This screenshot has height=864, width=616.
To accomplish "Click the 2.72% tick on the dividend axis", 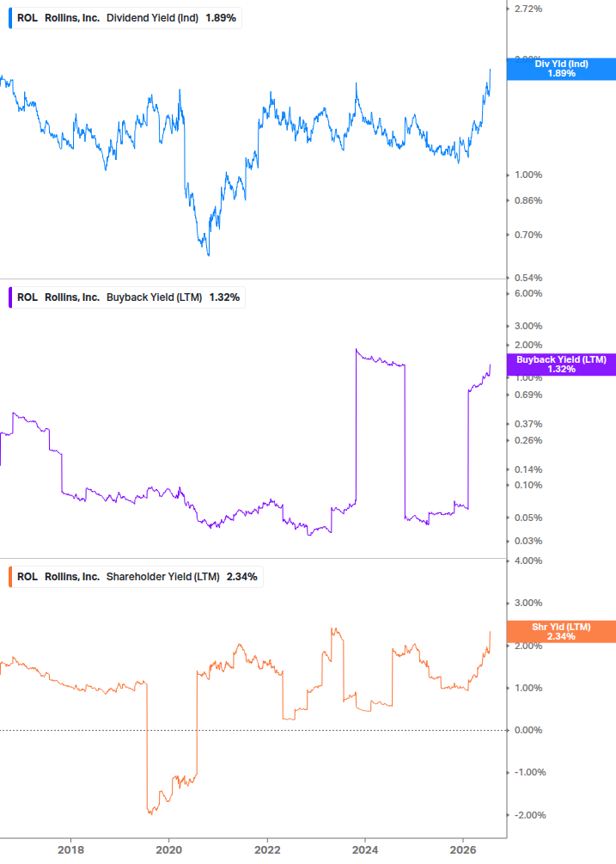I will (x=528, y=9).
